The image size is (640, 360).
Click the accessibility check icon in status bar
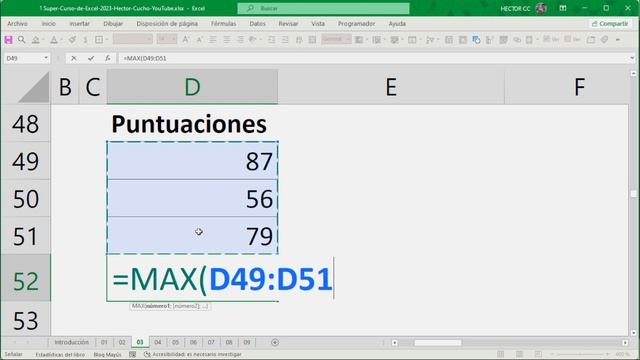(x=147, y=354)
